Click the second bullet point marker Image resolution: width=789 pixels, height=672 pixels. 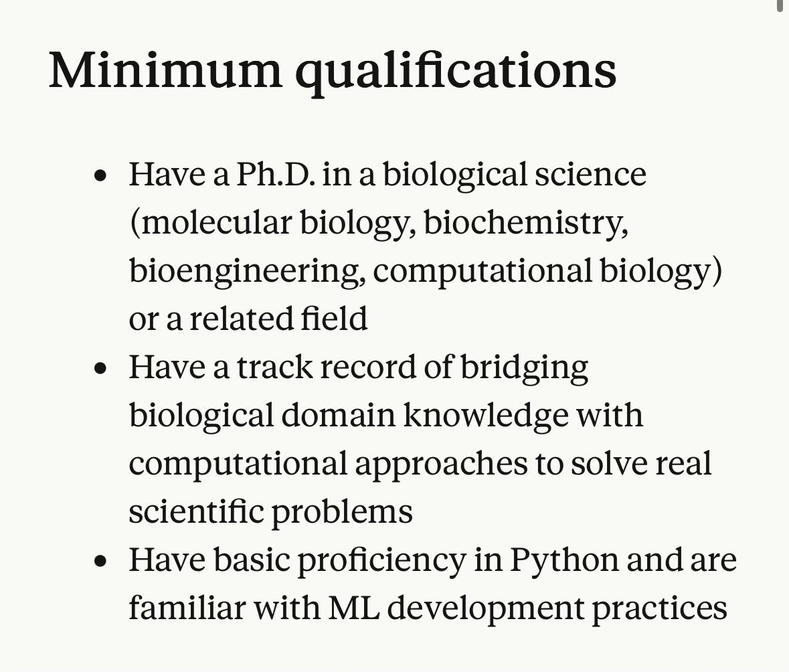(100, 369)
